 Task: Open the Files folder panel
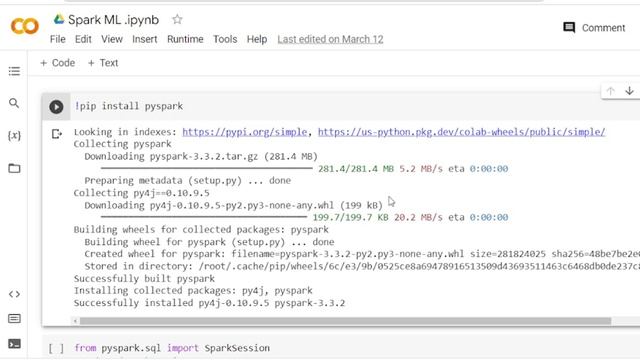14,168
